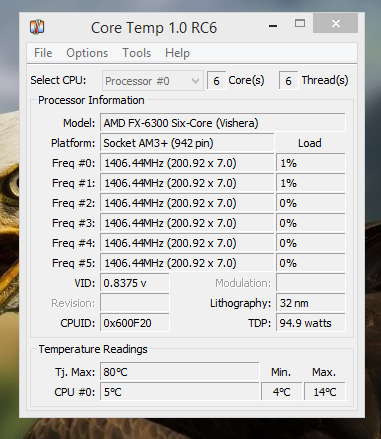This screenshot has width=381, height=439.
Task: Click the CPUID value 0x600F20
Action: coord(135,323)
